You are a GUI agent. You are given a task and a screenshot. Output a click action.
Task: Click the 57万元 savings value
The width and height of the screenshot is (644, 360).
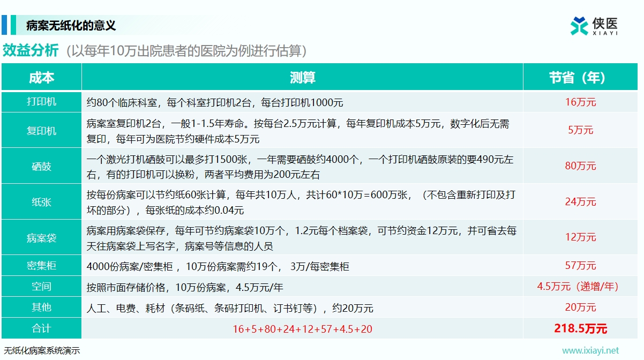pyautogui.click(x=580, y=266)
